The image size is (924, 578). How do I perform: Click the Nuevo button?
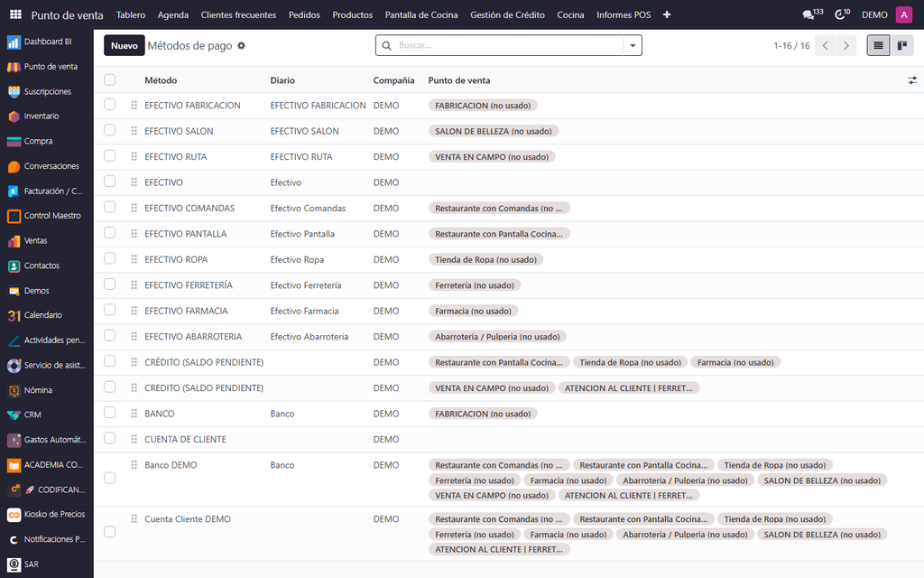(x=125, y=45)
